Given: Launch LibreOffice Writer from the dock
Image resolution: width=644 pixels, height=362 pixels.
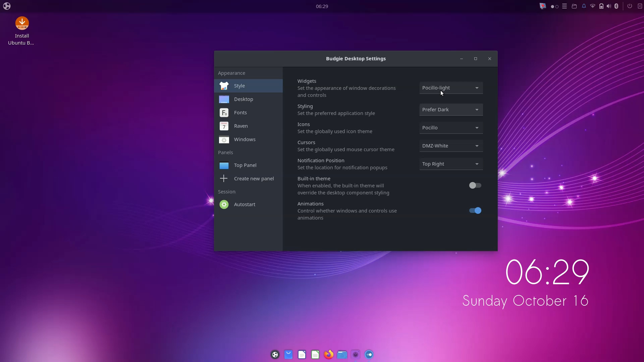Looking at the screenshot, I should pyautogui.click(x=302, y=354).
